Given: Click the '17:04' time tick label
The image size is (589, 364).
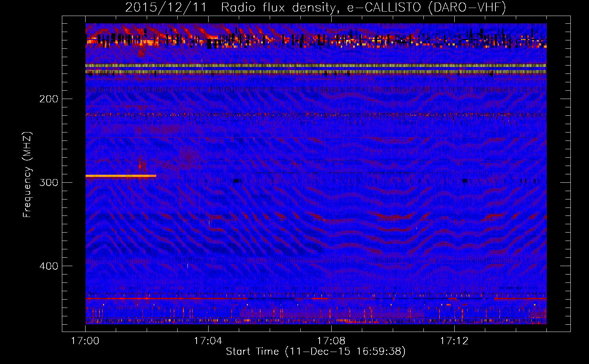Looking at the screenshot, I should [x=208, y=341].
